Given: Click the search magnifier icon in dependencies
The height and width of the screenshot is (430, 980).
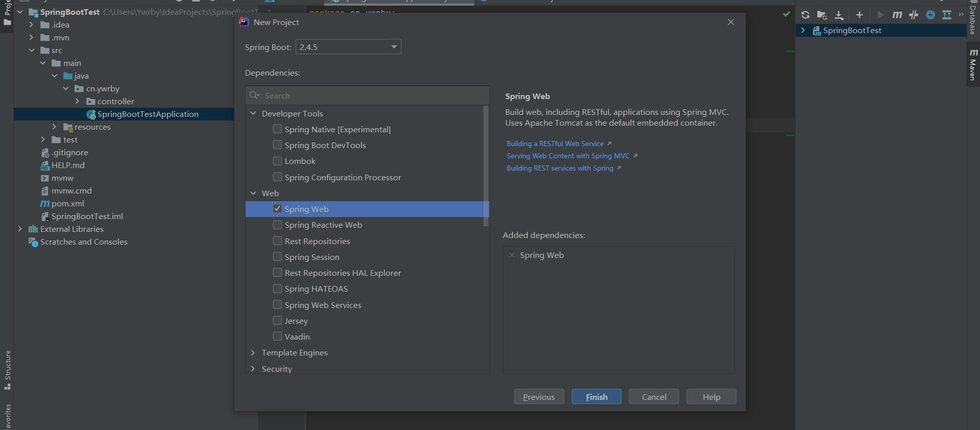Looking at the screenshot, I should click(x=254, y=95).
